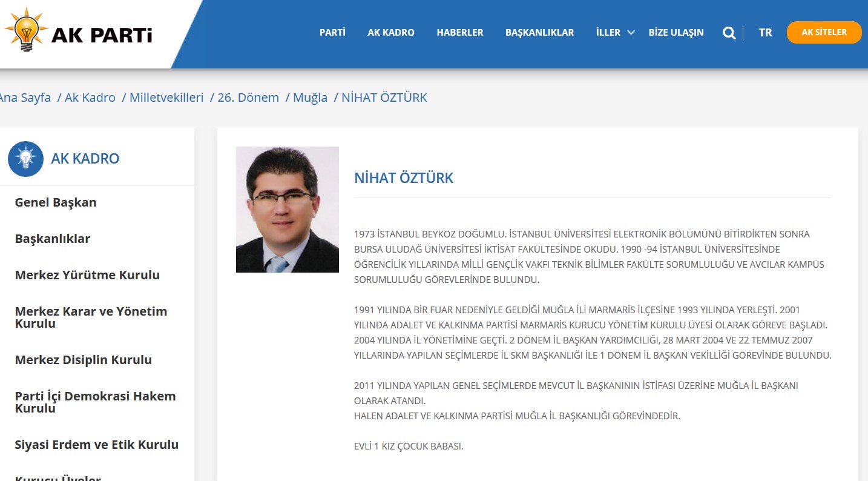Choose Merkez Disiplin Kurulu from sidebar
This screenshot has width=868, height=481.
point(84,360)
